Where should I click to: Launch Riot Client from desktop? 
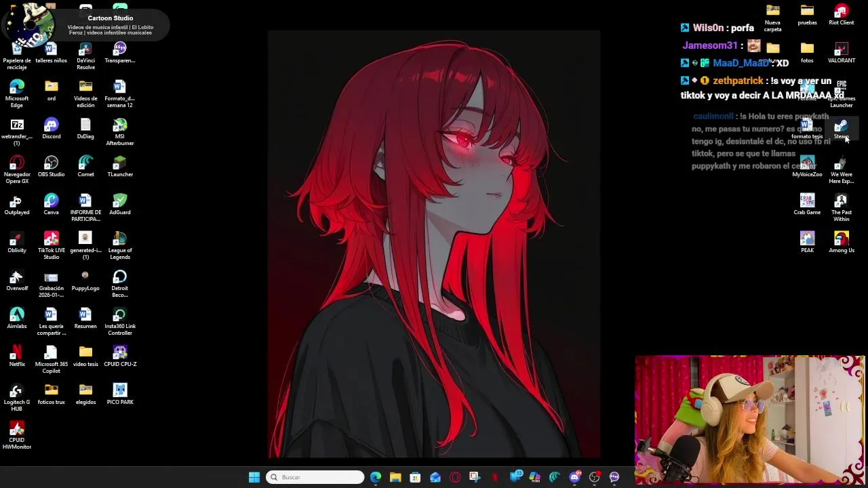(841, 14)
